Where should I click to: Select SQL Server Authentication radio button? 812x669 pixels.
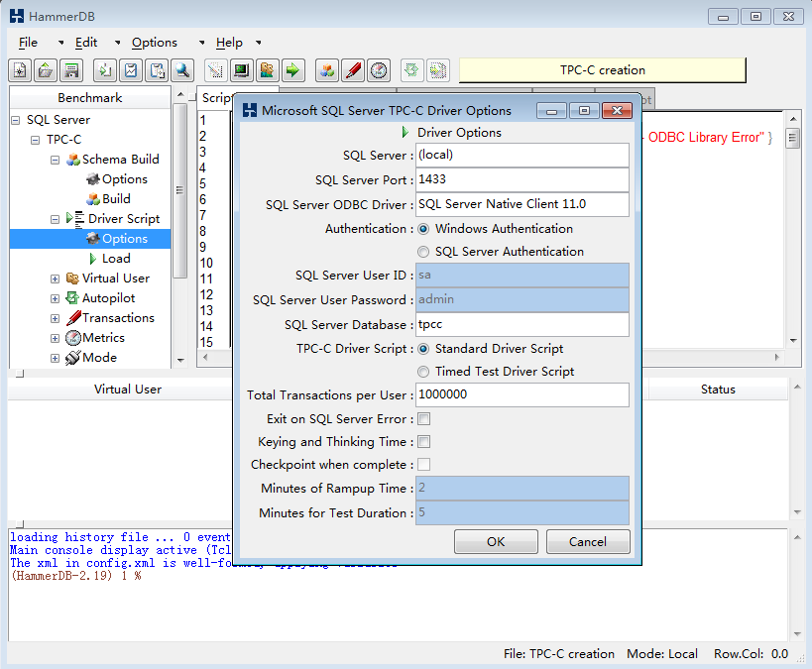tap(423, 252)
